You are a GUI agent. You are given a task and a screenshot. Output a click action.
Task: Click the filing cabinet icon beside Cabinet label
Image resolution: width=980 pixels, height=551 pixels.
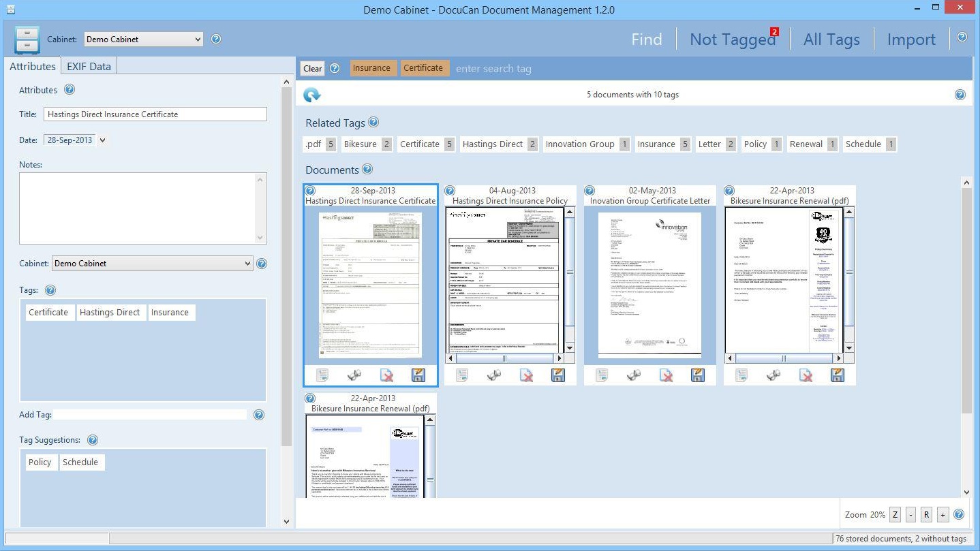27,40
